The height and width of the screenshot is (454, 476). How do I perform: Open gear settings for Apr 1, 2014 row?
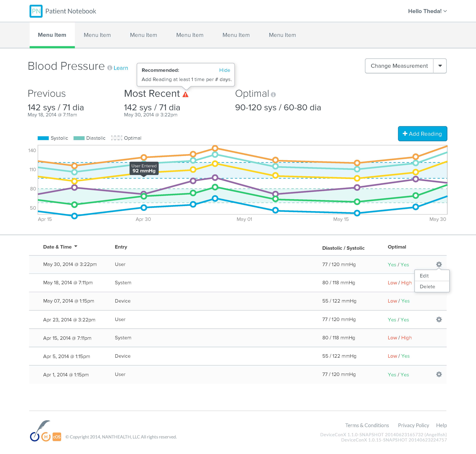click(439, 374)
